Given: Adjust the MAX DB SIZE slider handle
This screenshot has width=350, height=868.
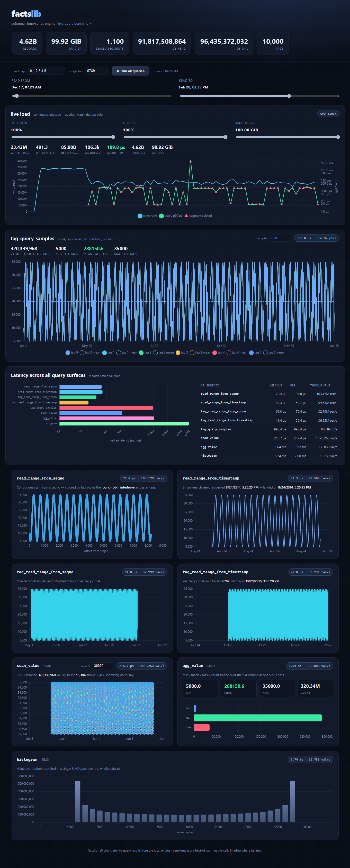Looking at the screenshot, I should 338,137.
